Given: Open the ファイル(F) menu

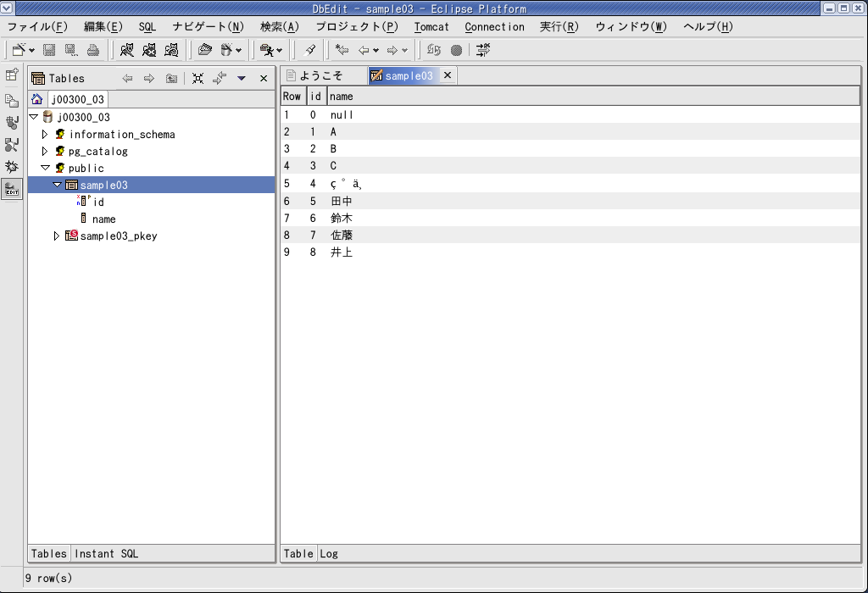Looking at the screenshot, I should tap(37, 26).
